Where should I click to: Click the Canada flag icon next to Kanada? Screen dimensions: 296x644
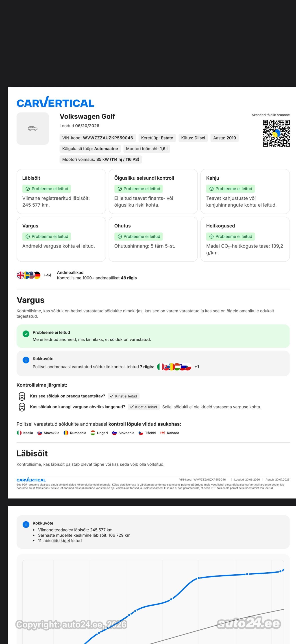coord(163,433)
